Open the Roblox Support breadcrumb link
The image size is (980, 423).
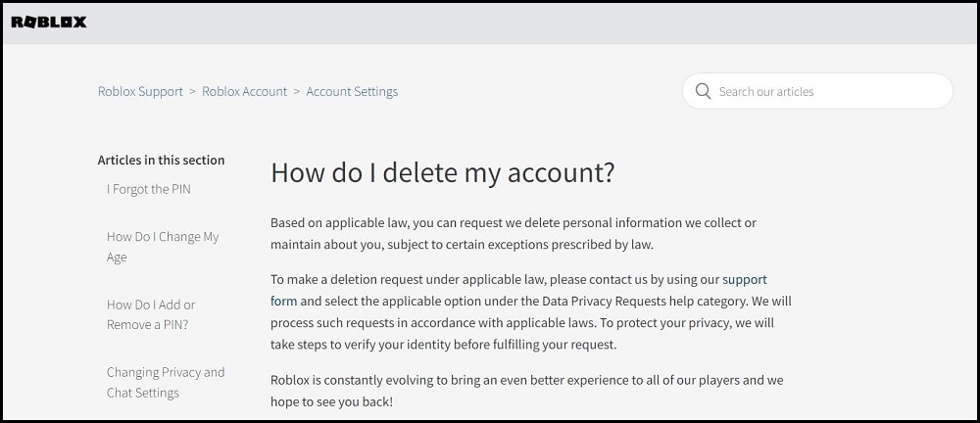[x=140, y=91]
